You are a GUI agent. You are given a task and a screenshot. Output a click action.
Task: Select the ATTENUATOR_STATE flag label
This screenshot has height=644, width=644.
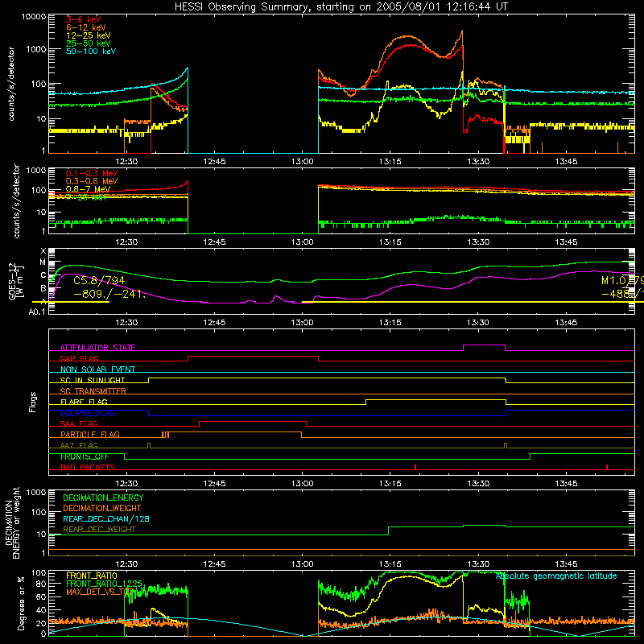[x=97, y=348]
